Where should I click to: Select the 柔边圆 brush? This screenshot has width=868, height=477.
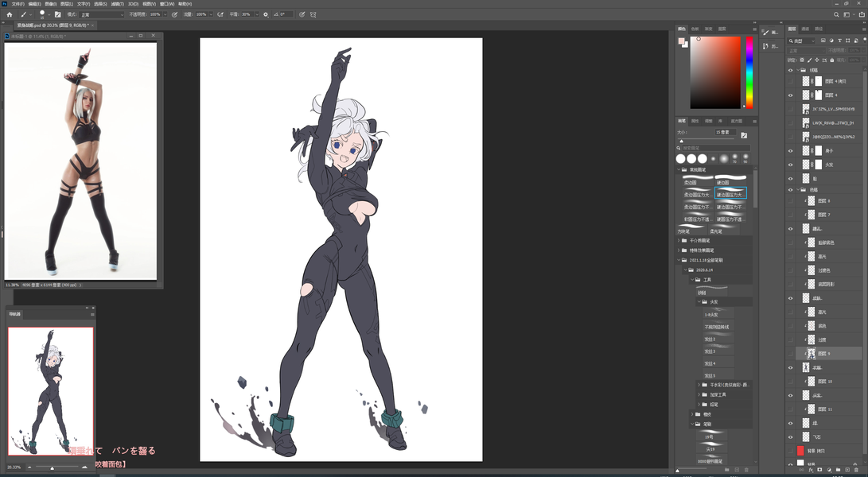coord(697,180)
